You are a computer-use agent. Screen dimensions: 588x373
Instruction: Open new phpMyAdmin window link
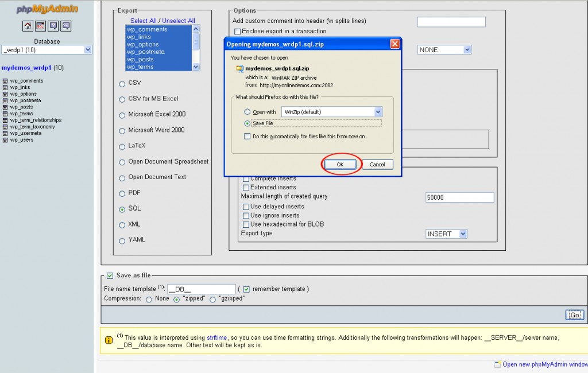point(545,364)
